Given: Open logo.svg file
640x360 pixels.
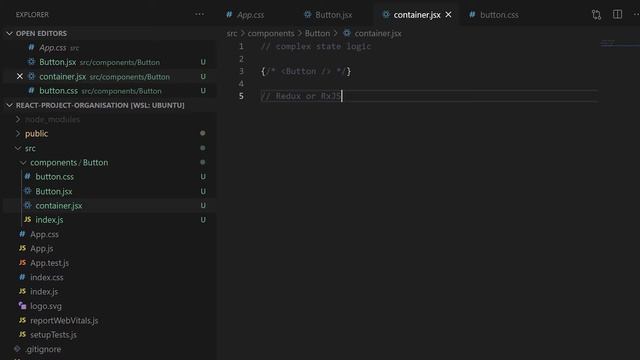Looking at the screenshot, I should (x=110, y=306).
